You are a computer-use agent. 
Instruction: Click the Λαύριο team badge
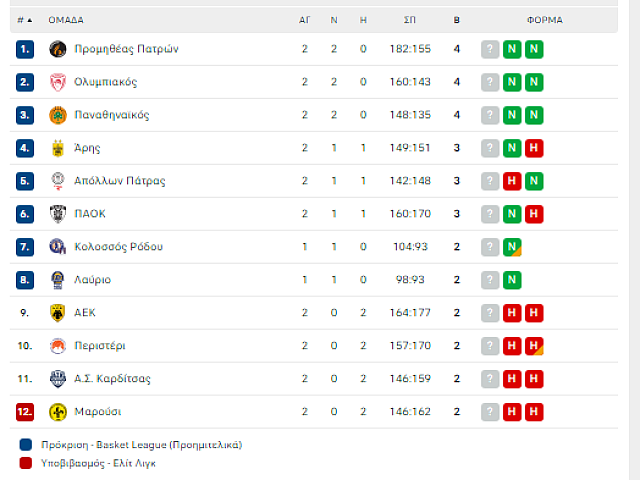58,280
